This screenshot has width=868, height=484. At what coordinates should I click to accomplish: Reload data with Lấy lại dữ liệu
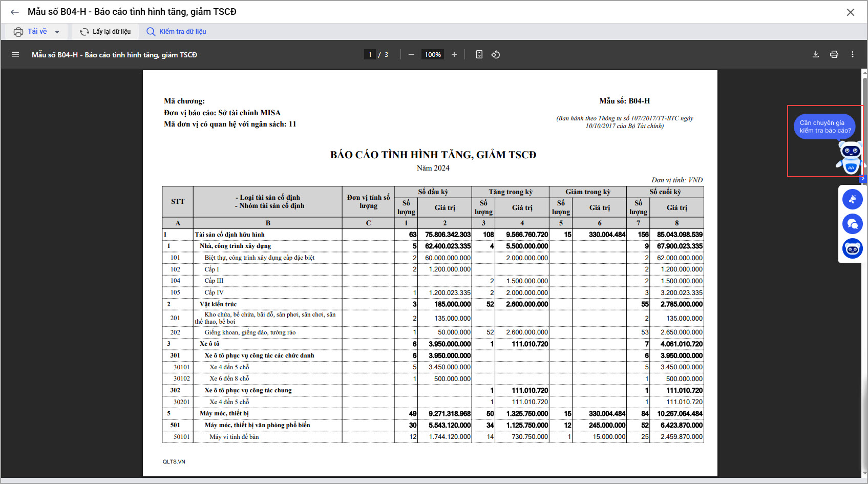pos(105,32)
